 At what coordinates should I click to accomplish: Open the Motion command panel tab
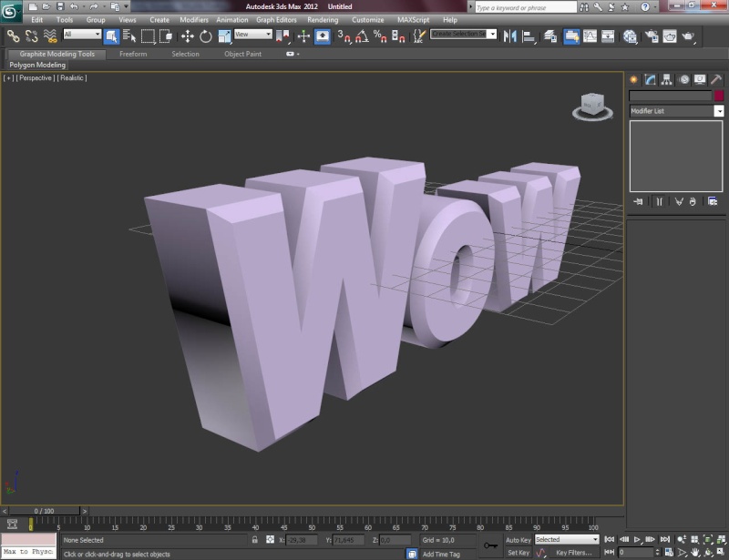684,80
